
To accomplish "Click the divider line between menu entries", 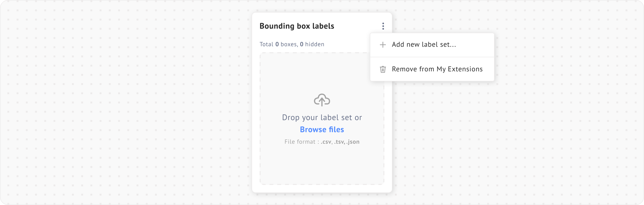I will (432, 57).
